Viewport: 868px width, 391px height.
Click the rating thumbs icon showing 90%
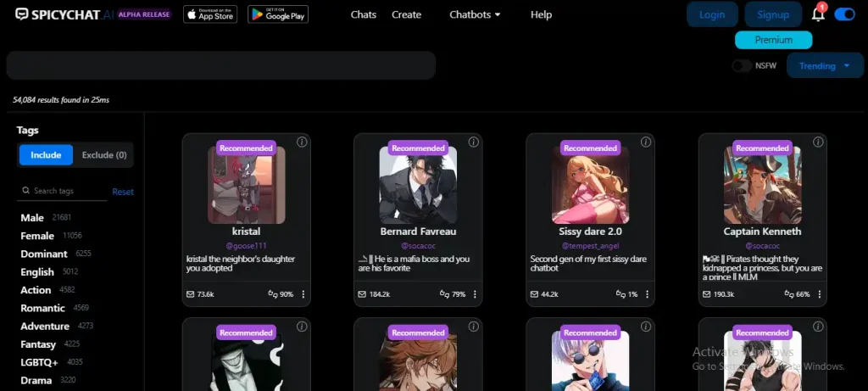273,294
